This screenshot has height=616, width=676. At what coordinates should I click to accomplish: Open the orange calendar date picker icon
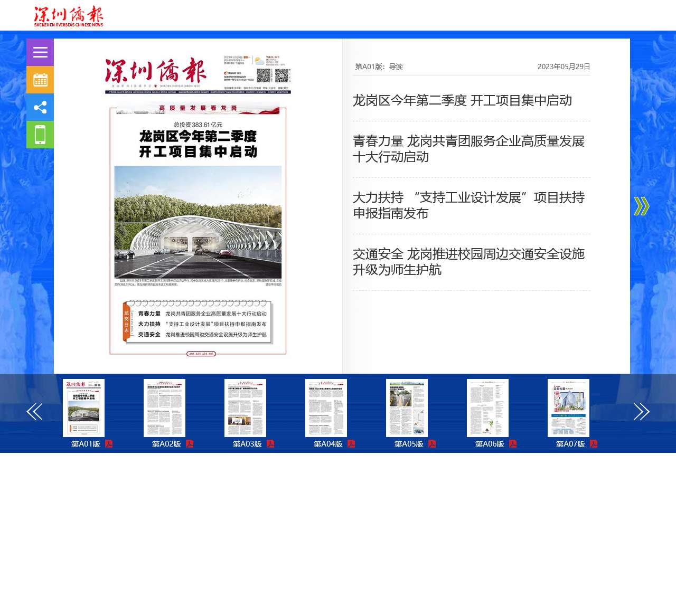(x=40, y=80)
